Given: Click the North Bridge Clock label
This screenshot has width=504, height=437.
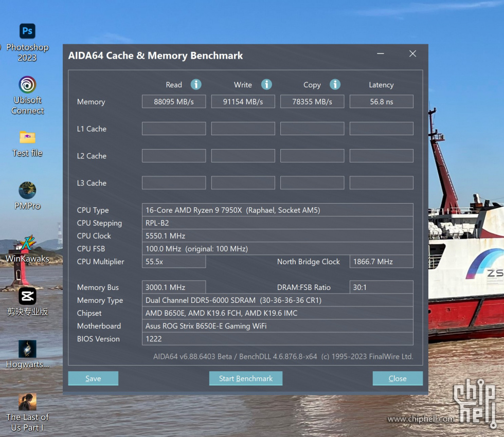Looking at the screenshot, I should pyautogui.click(x=308, y=262).
